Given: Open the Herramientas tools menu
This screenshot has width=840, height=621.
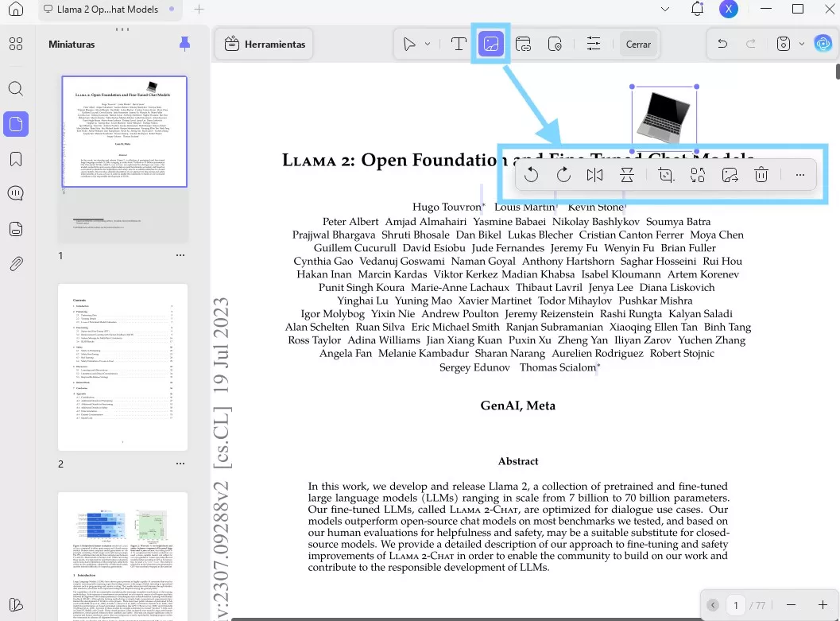Looking at the screenshot, I should pos(265,44).
